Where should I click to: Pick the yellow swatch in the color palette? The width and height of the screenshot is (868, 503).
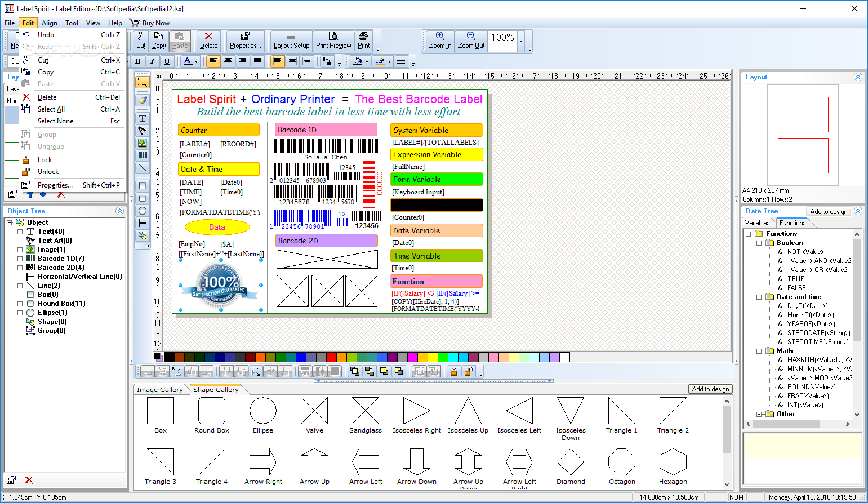pyautogui.click(x=433, y=357)
